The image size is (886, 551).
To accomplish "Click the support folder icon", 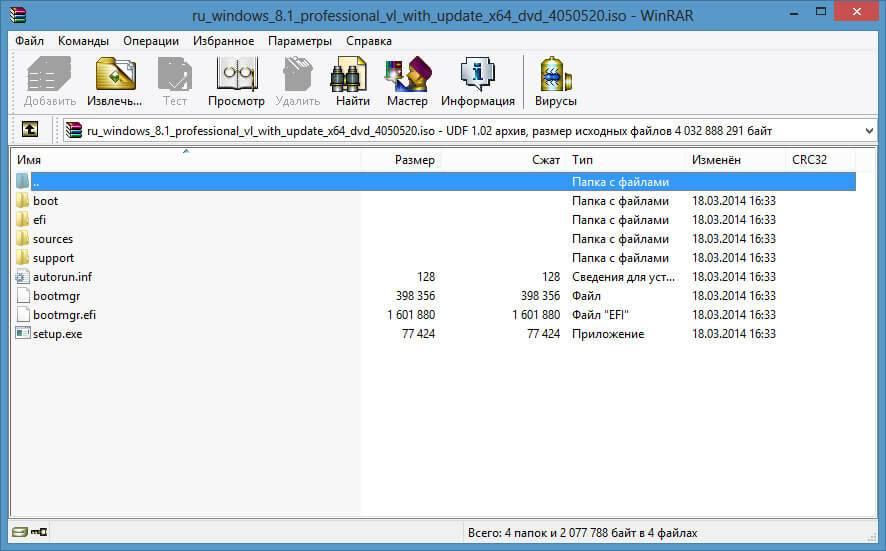I will point(23,258).
